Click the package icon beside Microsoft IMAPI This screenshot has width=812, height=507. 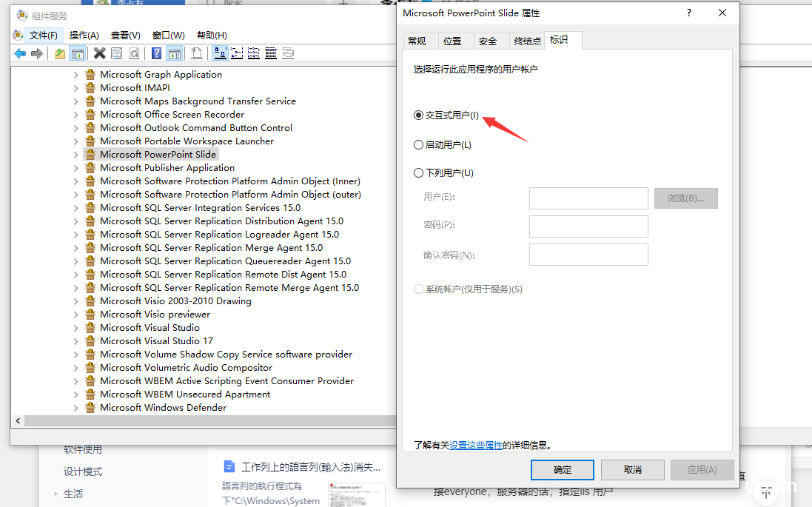(90, 87)
